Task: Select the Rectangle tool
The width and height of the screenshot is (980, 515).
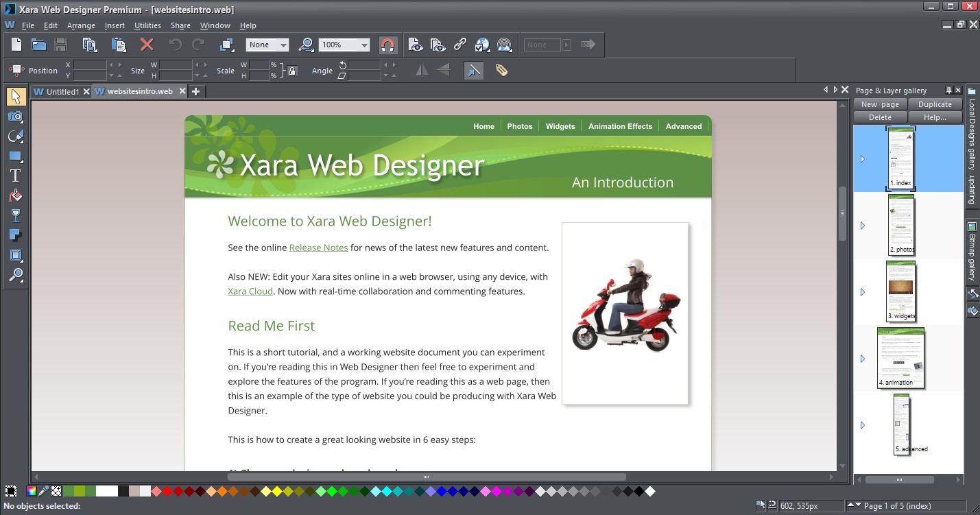Action: 16,156
